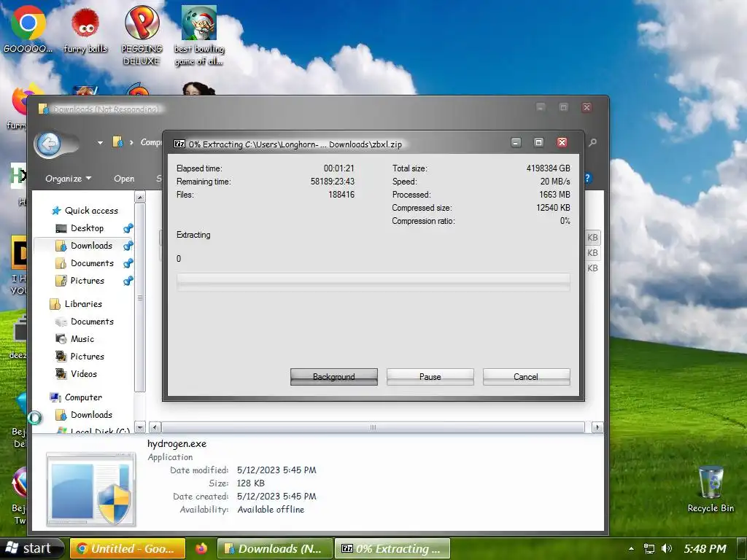Pause the zbxl.zip extraction
The image size is (747, 560).
[430, 377]
